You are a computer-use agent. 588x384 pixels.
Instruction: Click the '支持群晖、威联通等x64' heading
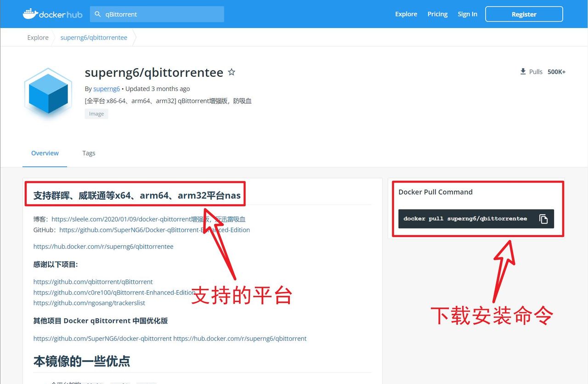[x=137, y=195]
